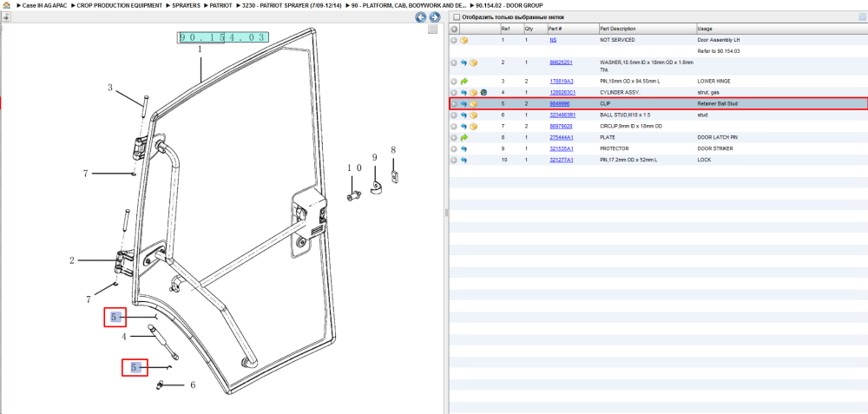Sort by Ref column header

pos(506,29)
